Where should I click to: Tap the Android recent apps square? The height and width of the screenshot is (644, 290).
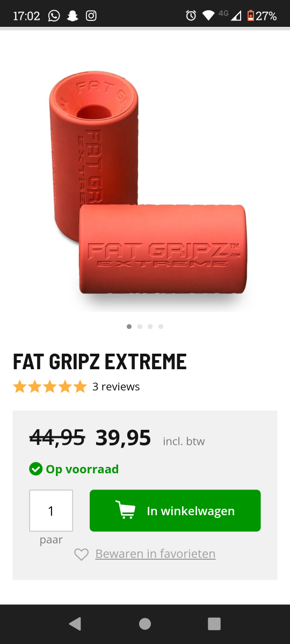214,624
